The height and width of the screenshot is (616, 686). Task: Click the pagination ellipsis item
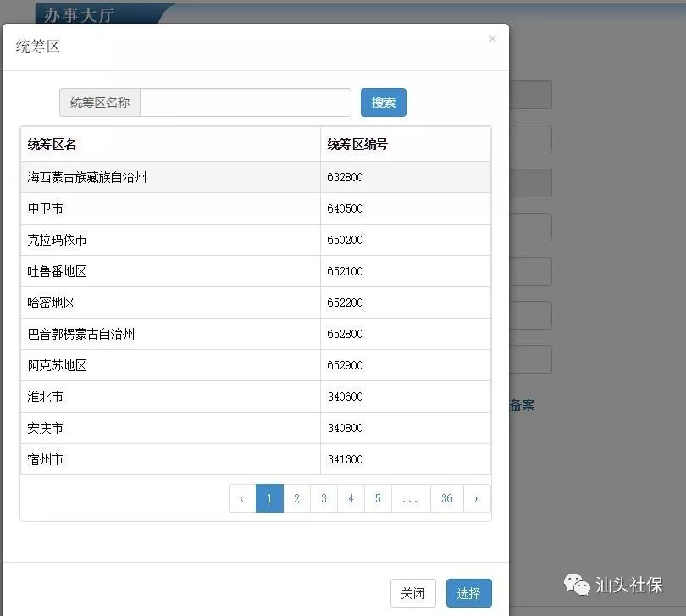pos(411,498)
